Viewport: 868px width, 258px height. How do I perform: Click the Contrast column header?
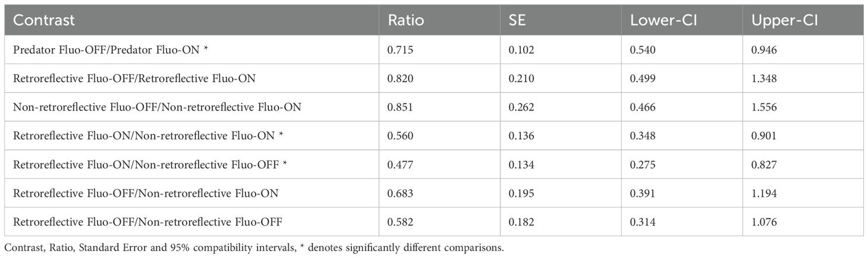44,20
